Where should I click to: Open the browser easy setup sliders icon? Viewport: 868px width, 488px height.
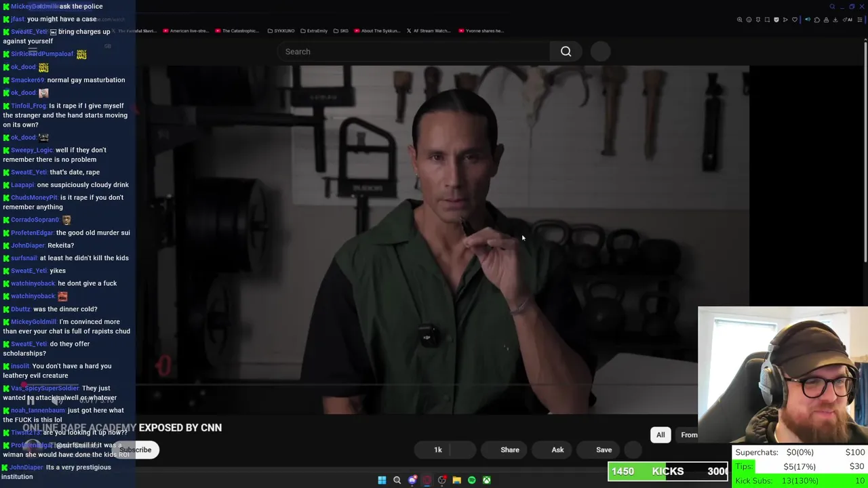tap(860, 20)
